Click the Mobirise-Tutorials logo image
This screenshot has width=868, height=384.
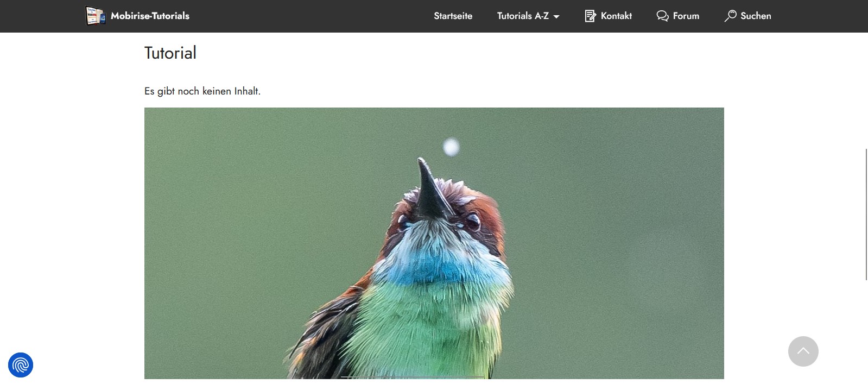click(x=96, y=16)
